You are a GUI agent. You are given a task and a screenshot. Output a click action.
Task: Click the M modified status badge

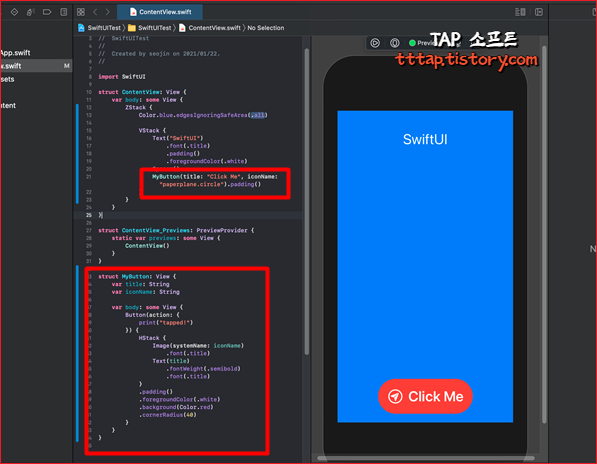point(67,66)
